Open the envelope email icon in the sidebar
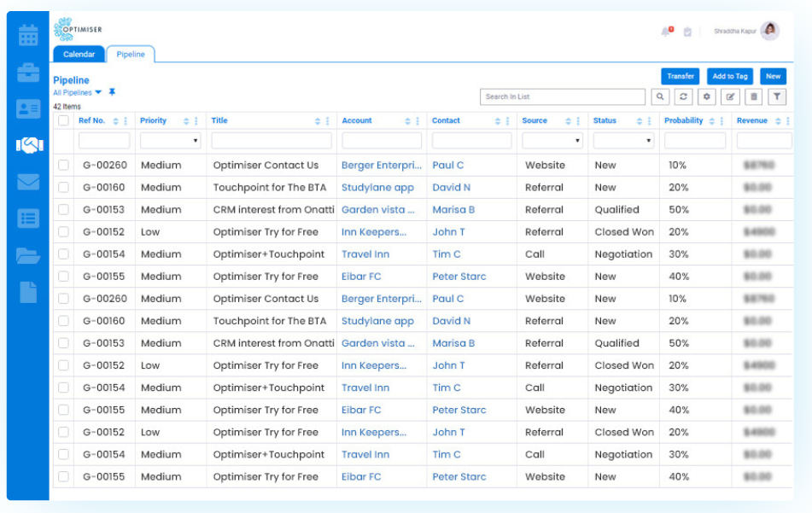This screenshot has width=812, height=513. 28,181
